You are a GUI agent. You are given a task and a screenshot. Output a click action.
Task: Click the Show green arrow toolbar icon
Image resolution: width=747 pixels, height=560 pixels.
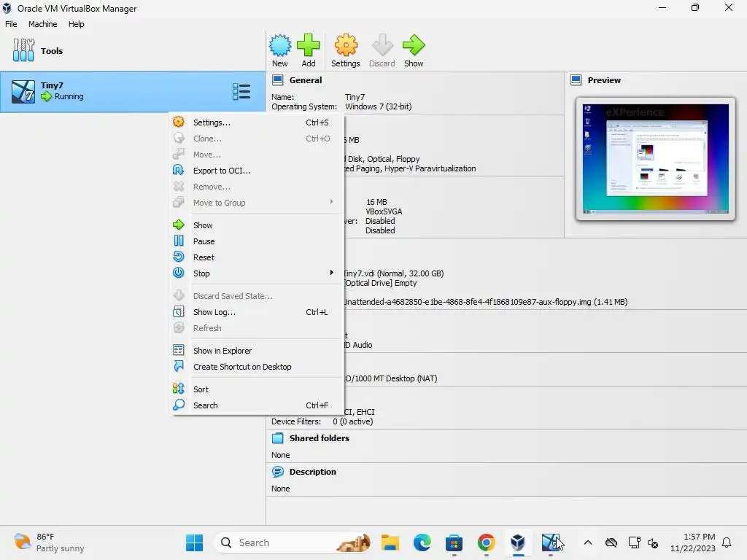tap(413, 50)
